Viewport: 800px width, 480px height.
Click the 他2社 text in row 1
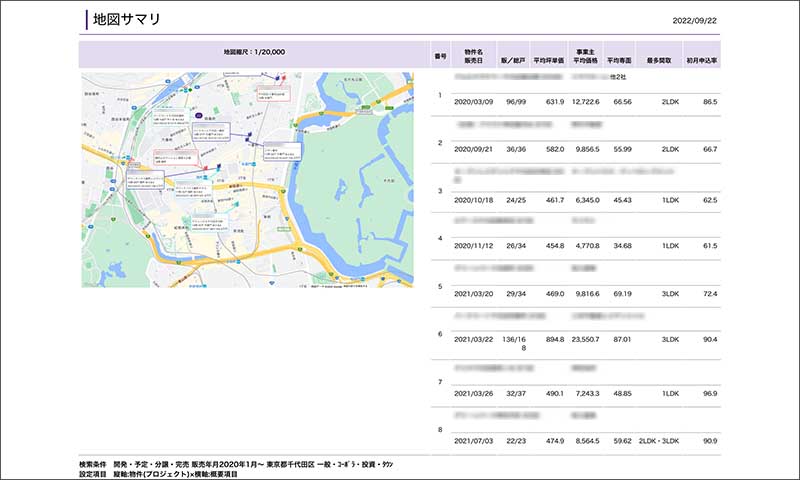coord(618,77)
